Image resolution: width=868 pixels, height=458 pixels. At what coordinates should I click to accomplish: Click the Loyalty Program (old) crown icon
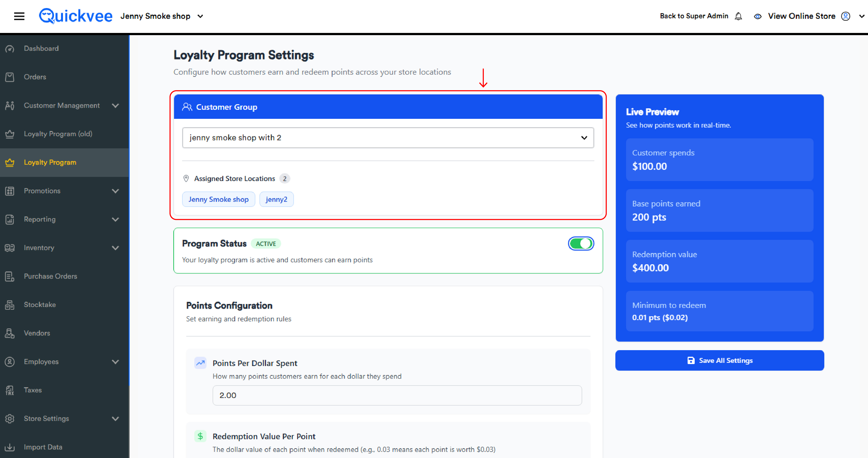[10, 134]
